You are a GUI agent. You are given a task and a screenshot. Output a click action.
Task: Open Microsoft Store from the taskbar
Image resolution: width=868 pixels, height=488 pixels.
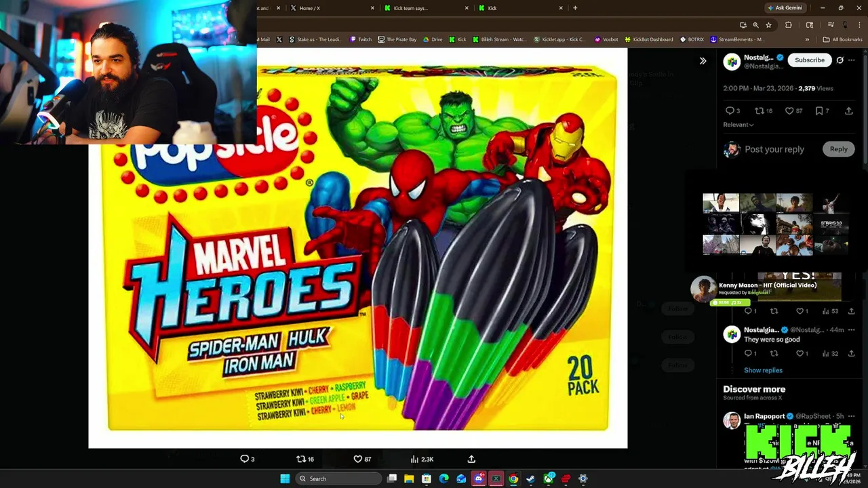click(427, 479)
